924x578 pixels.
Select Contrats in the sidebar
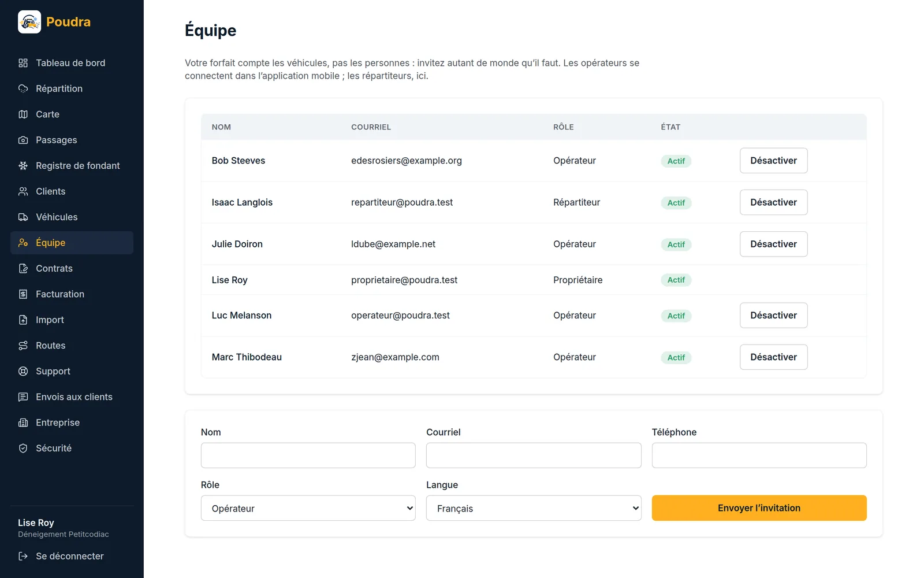click(72, 268)
